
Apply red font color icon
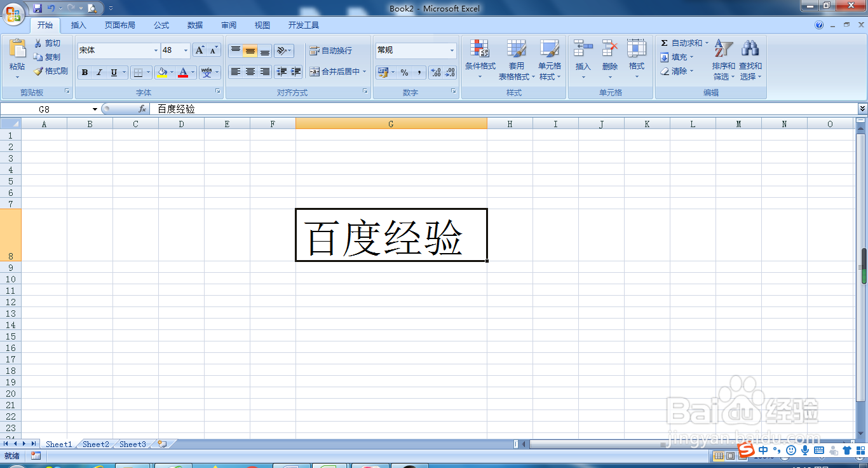[183, 72]
